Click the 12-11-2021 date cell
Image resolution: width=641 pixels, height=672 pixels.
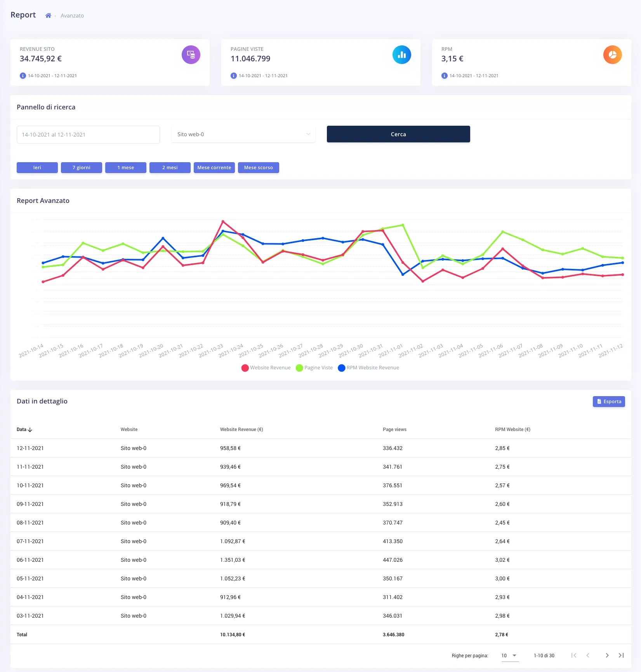click(30, 448)
